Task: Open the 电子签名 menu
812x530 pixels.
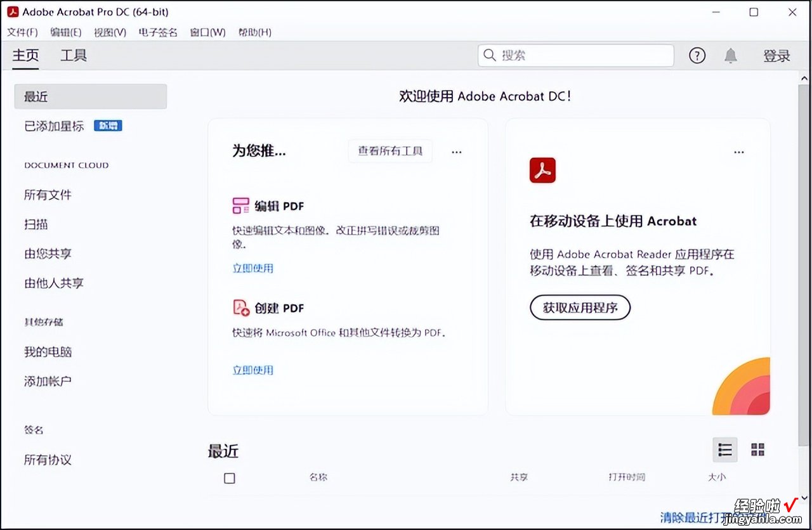Action: coord(158,32)
